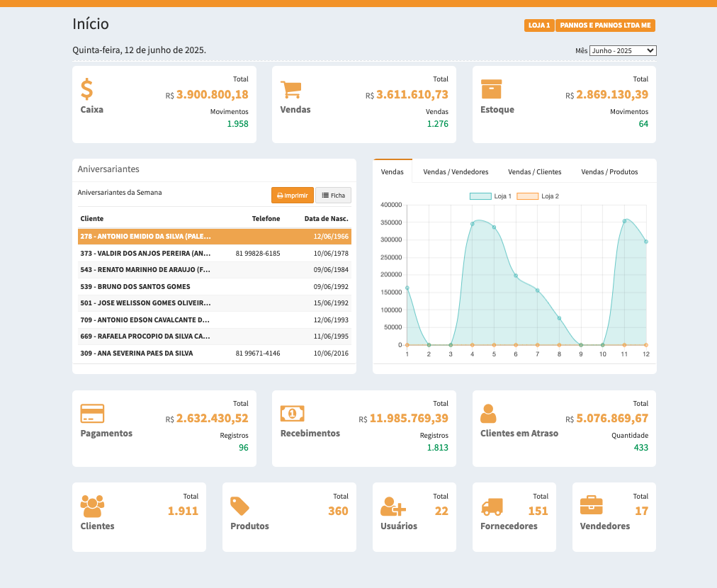Click the Estoque archive box icon

click(x=491, y=89)
